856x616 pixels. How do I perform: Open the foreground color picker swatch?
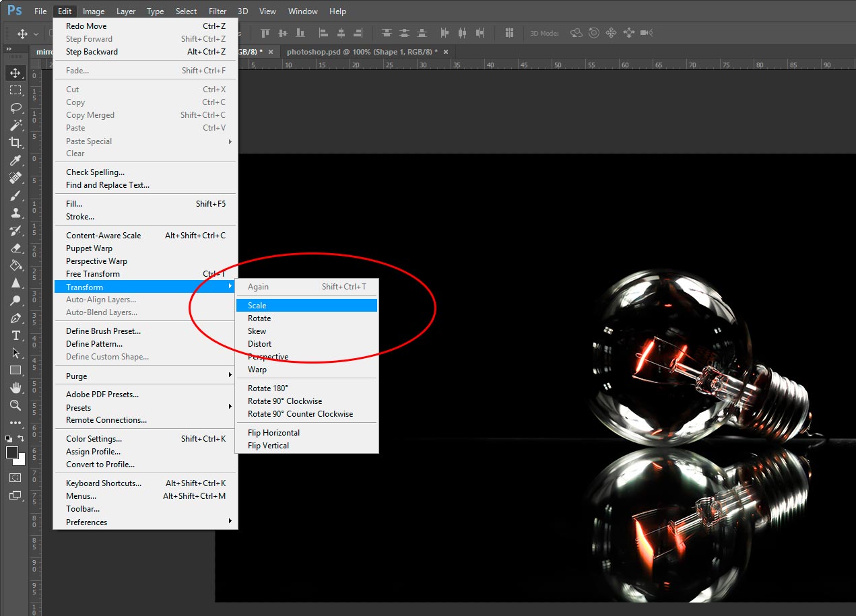click(x=12, y=452)
